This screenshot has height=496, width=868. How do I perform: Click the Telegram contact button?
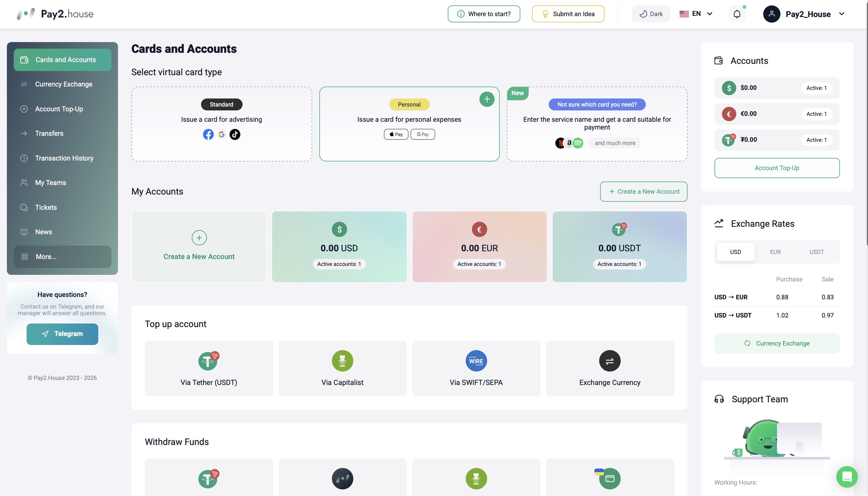tap(62, 334)
